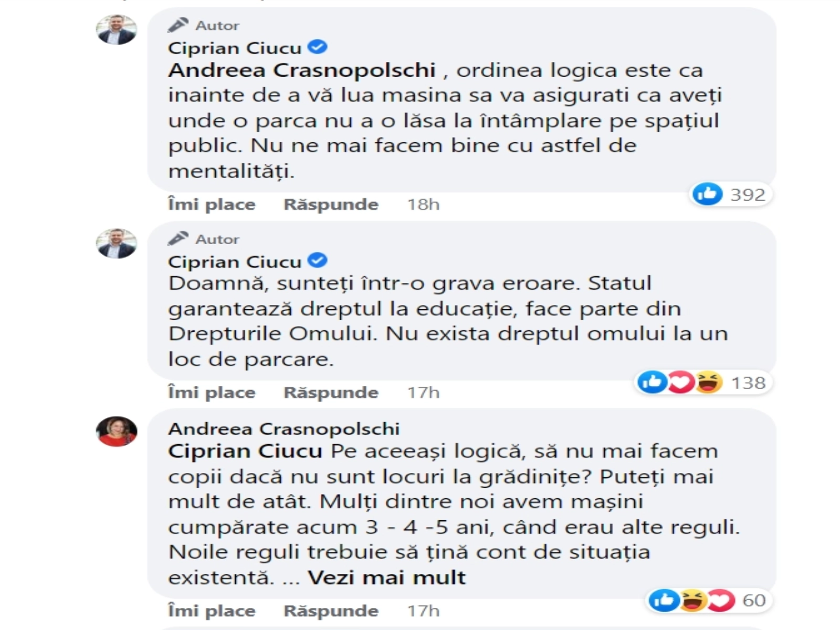Like the first comment via Îmi place
840x630 pixels.
pos(212,204)
